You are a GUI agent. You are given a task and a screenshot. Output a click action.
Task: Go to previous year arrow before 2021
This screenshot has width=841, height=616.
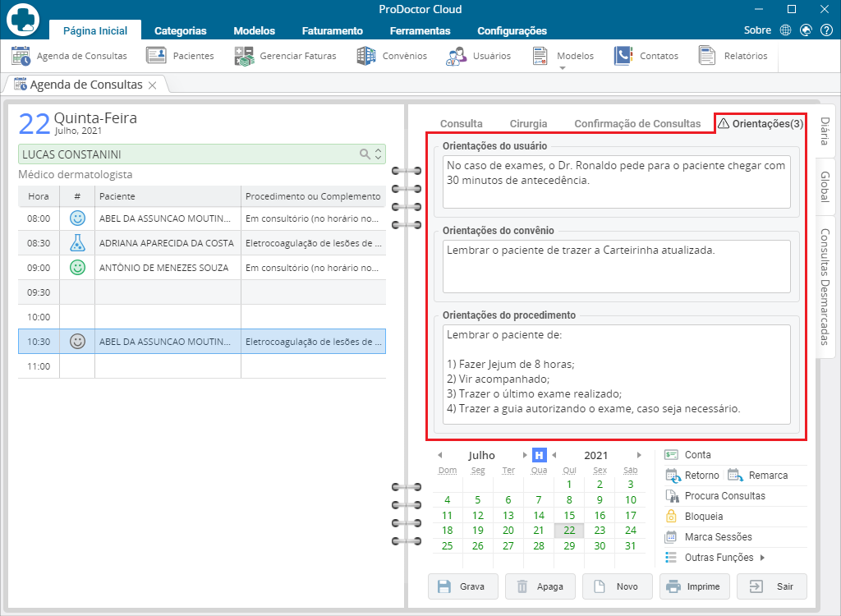click(x=554, y=455)
